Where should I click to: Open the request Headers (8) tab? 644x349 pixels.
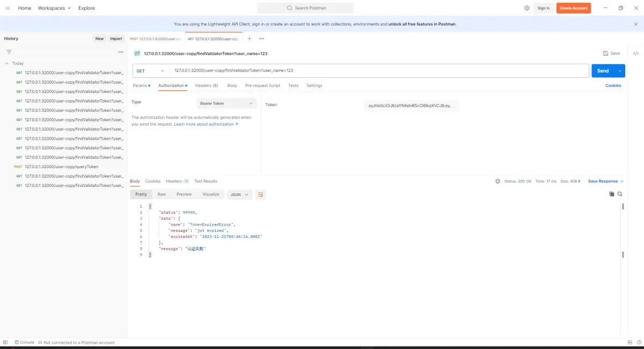click(207, 85)
